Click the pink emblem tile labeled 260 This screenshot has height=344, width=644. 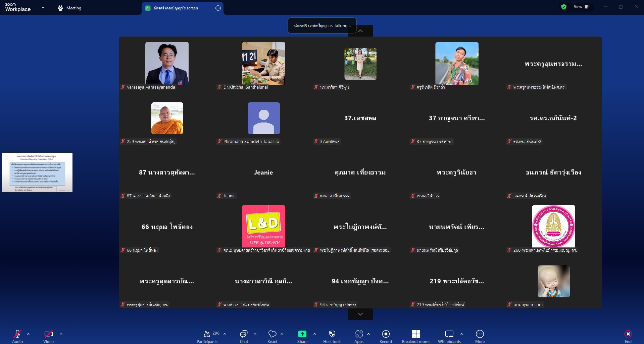pyautogui.click(x=553, y=227)
